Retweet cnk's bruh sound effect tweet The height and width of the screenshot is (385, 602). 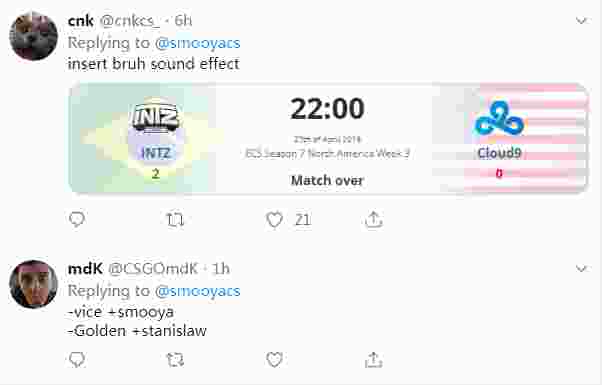pyautogui.click(x=175, y=220)
